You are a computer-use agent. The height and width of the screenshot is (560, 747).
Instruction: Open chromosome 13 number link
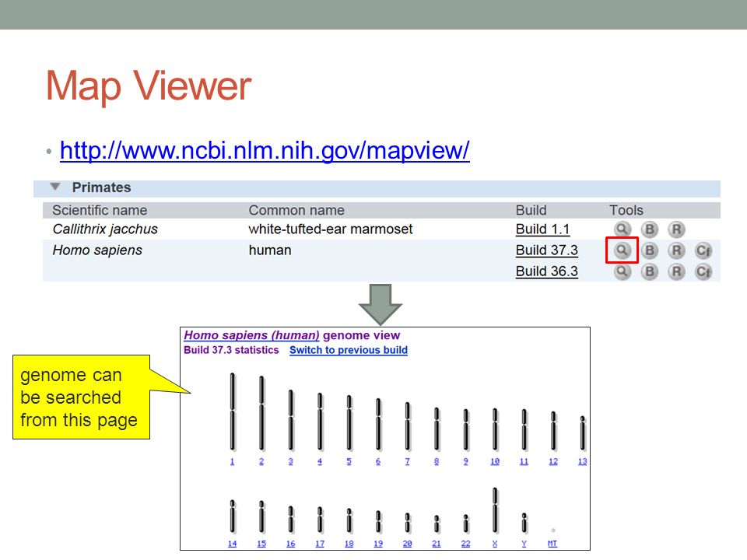[582, 461]
